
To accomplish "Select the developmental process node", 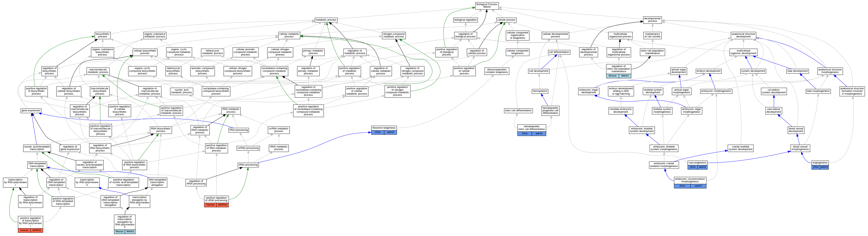I will [652, 20].
